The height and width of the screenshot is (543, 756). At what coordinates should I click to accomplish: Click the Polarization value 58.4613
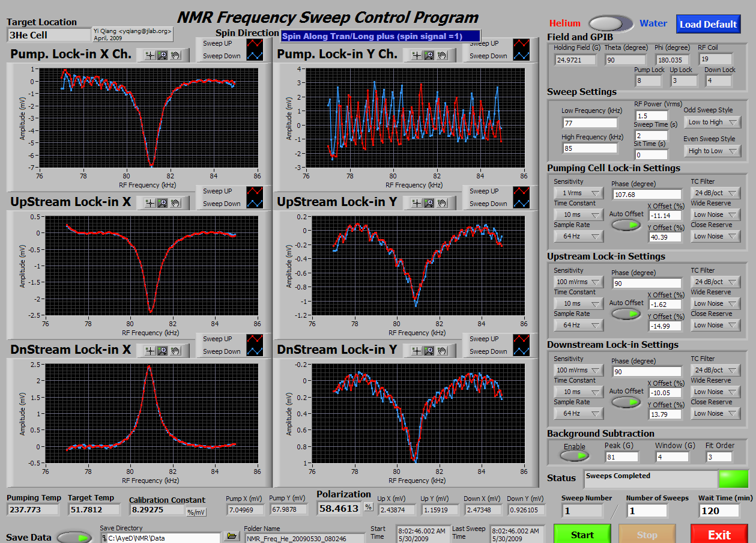339,508
